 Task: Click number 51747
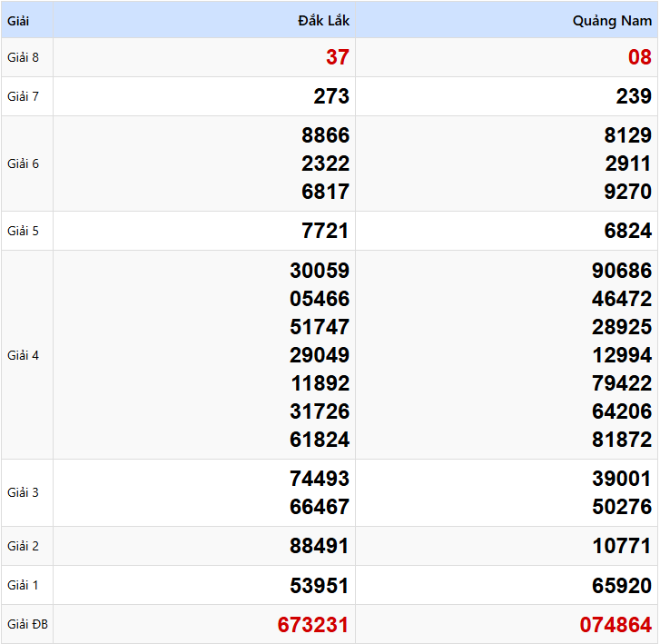(320, 327)
